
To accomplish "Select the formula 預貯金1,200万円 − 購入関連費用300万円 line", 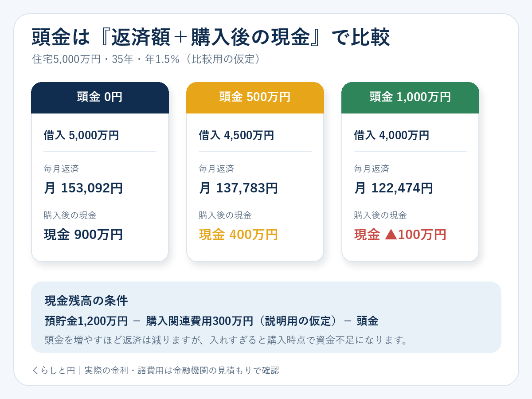I will pyautogui.click(x=211, y=321).
